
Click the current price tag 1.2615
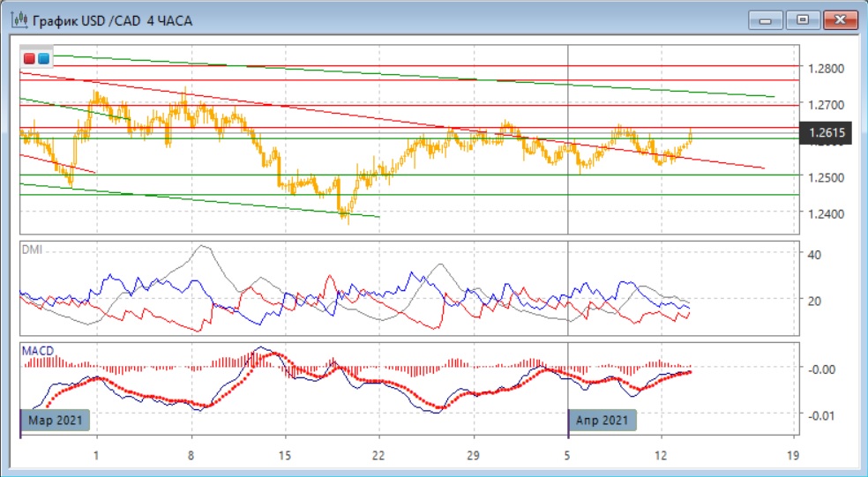click(826, 133)
